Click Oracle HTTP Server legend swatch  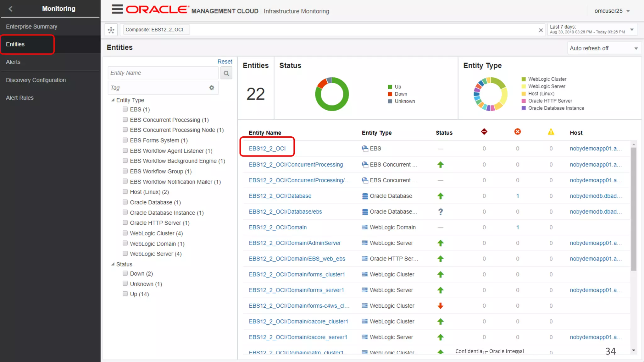click(x=524, y=101)
